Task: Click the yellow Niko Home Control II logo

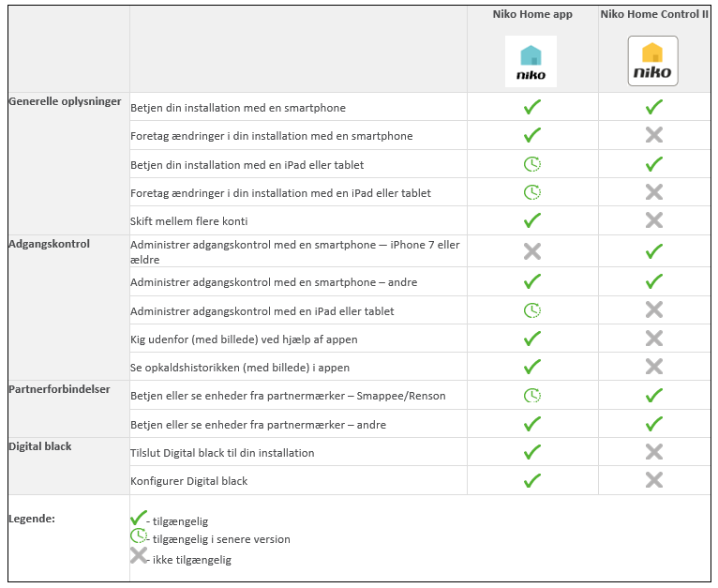Action: (x=652, y=62)
